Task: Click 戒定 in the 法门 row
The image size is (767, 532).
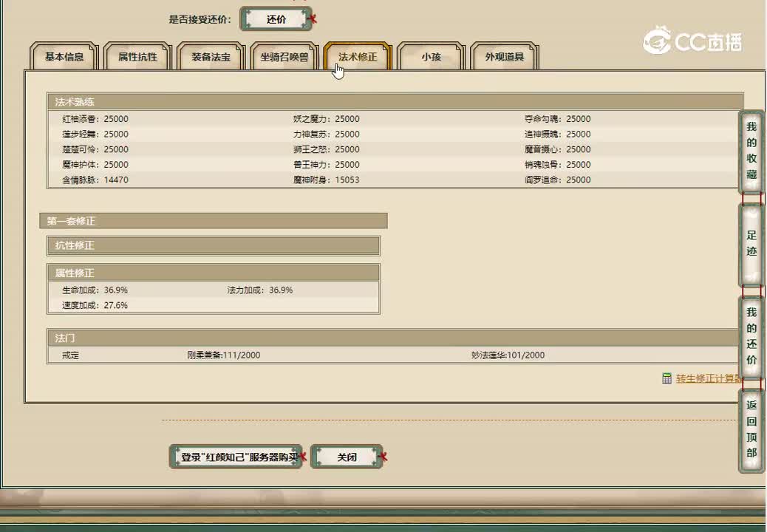Action: [x=70, y=355]
